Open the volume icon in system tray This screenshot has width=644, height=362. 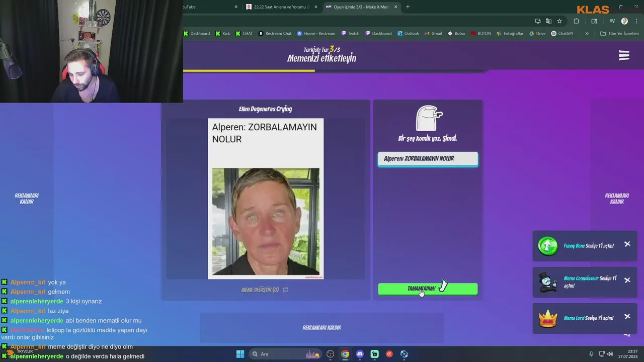pyautogui.click(x=610, y=354)
